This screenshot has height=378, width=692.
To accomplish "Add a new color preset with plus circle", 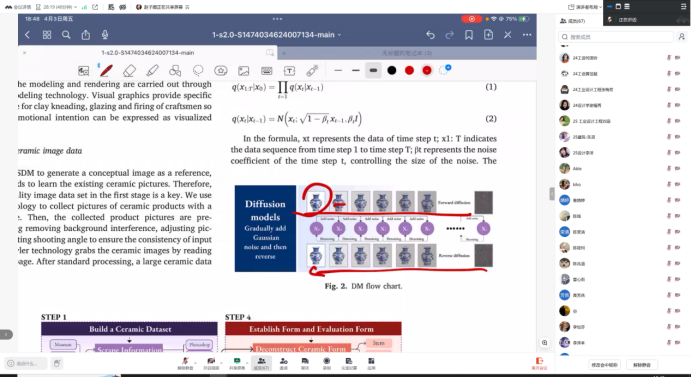I will (445, 70).
